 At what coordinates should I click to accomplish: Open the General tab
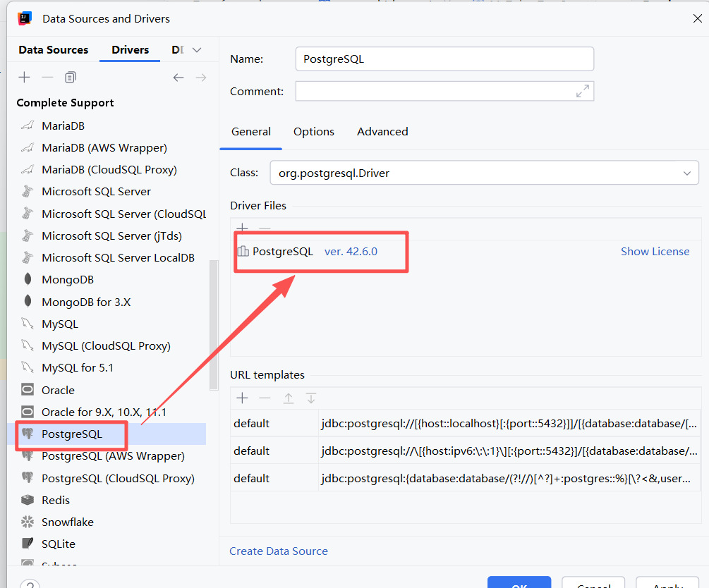pos(251,132)
